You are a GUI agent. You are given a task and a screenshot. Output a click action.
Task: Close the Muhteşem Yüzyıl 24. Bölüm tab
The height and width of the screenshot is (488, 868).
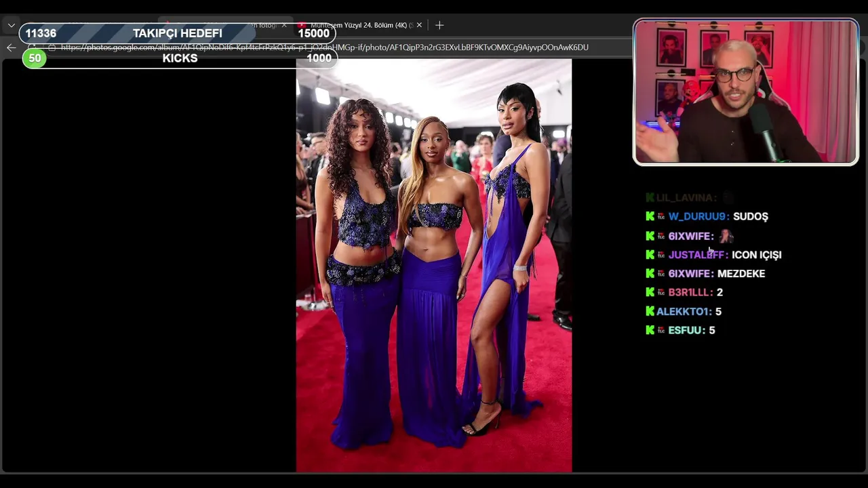419,25
